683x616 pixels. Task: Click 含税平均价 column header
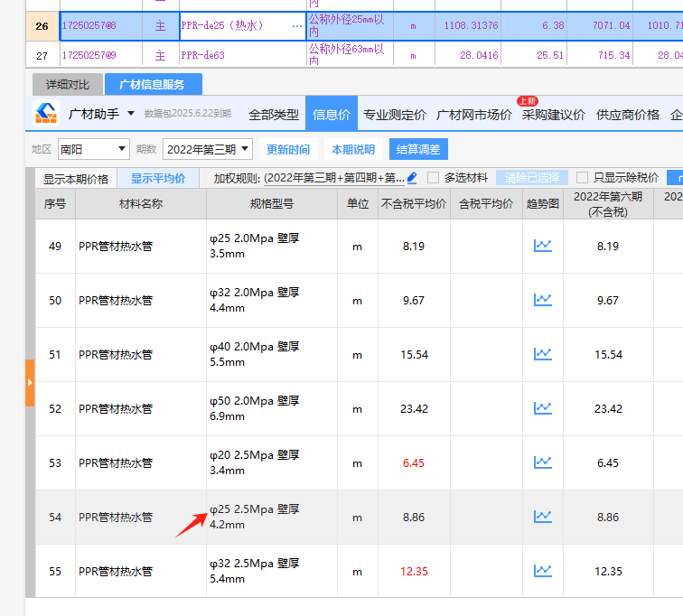(486, 204)
